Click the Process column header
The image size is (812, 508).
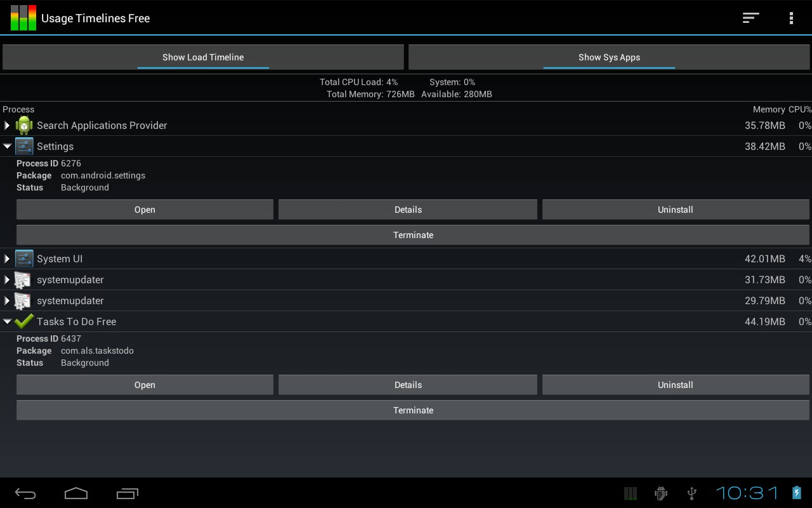coord(18,109)
